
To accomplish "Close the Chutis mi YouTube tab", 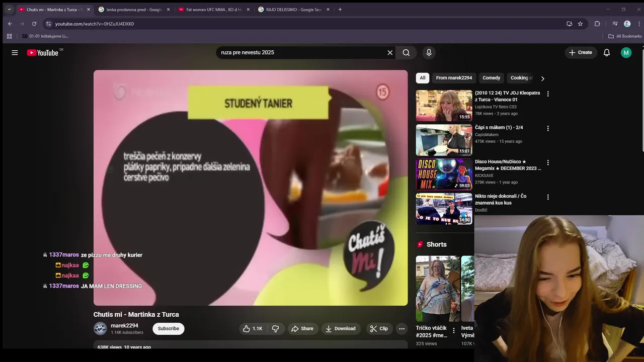I will [x=89, y=10].
